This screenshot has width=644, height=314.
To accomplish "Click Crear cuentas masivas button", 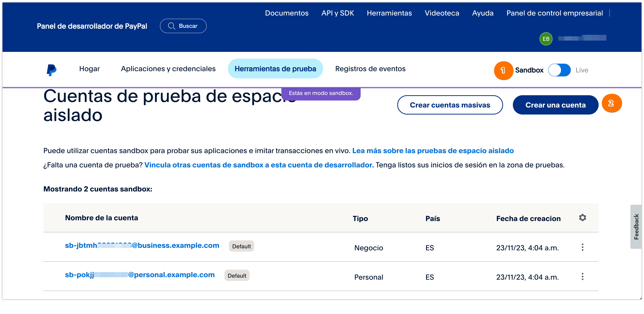I will [450, 105].
